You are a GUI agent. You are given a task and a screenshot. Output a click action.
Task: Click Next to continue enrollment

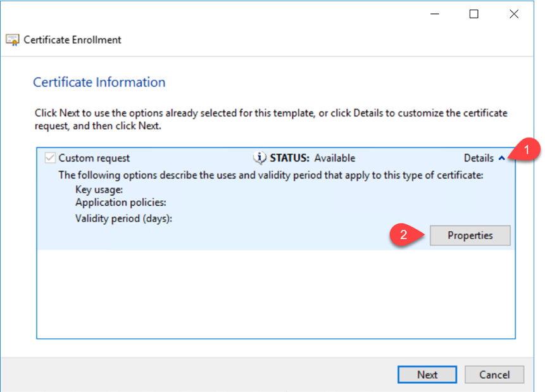click(x=427, y=375)
